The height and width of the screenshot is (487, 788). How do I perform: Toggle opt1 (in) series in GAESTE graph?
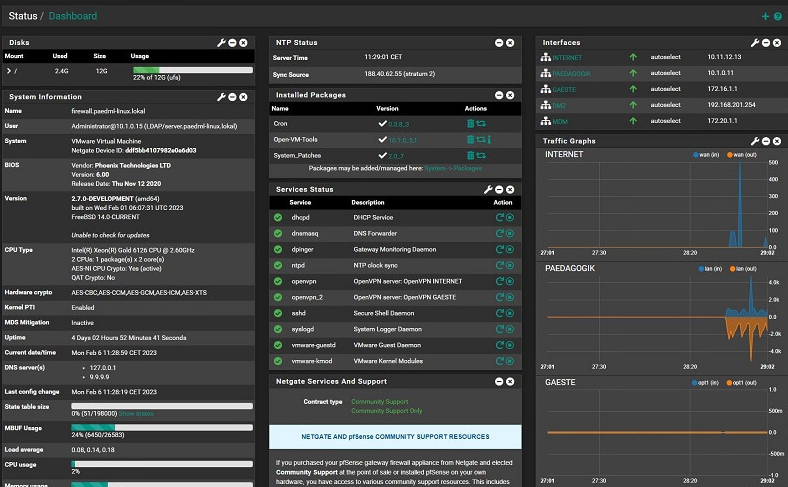coord(706,382)
